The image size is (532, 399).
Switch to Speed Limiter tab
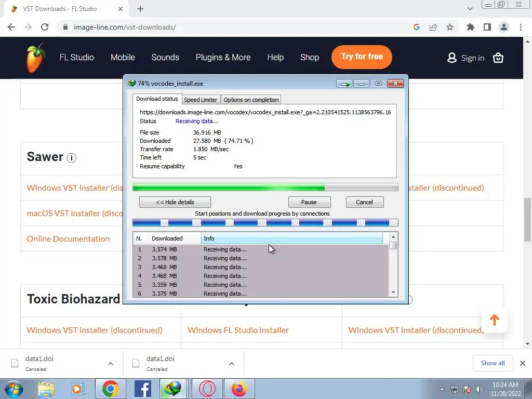coord(201,100)
